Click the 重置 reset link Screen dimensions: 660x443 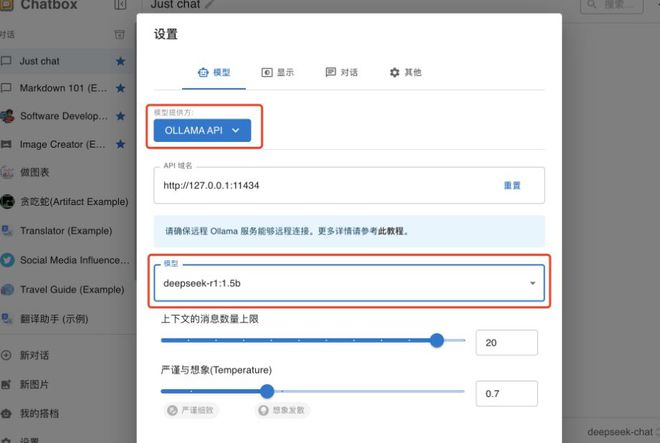coord(512,185)
